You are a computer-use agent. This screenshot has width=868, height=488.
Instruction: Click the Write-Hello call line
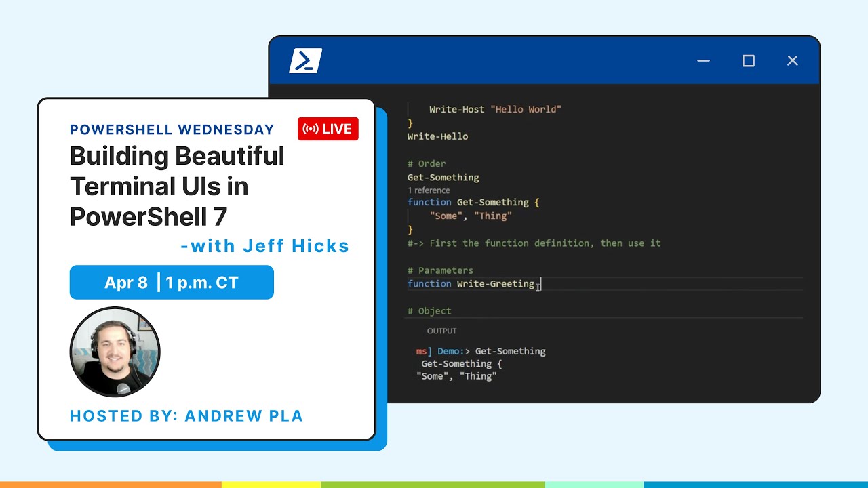point(437,136)
